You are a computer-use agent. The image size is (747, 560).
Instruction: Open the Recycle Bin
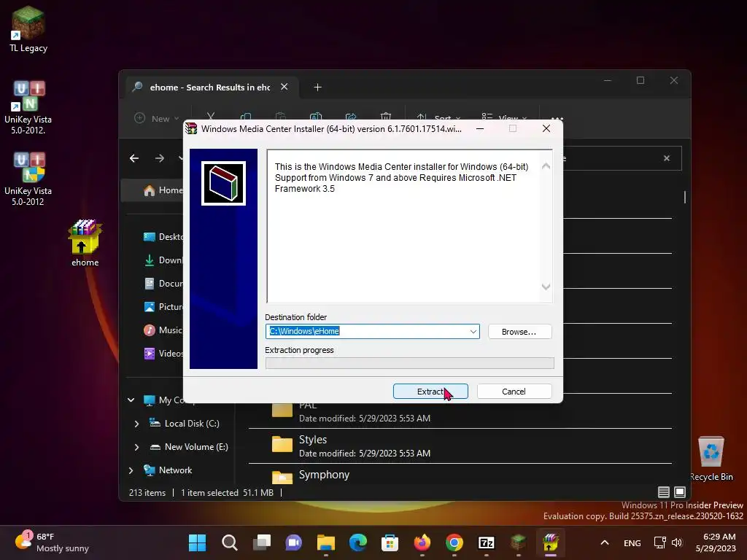711,459
